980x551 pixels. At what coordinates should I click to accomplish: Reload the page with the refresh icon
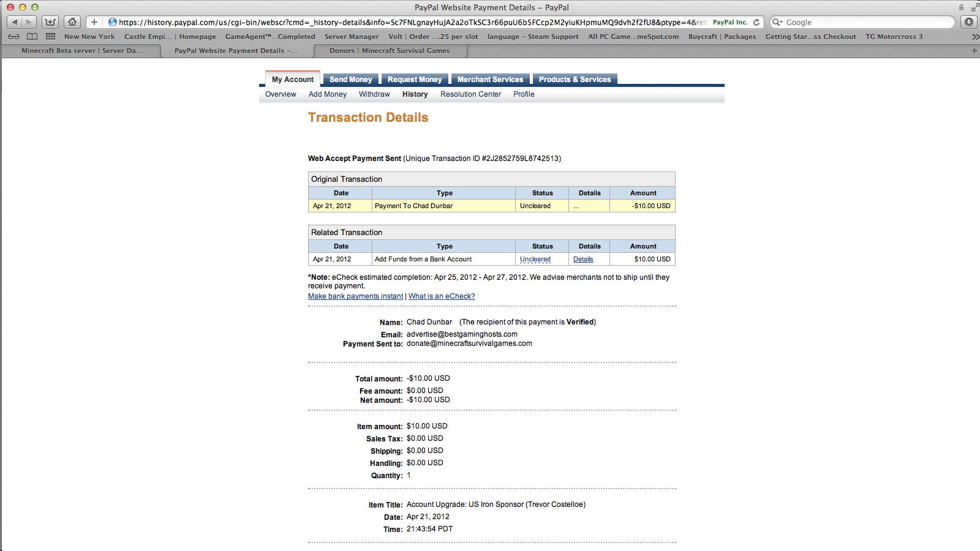coord(756,22)
